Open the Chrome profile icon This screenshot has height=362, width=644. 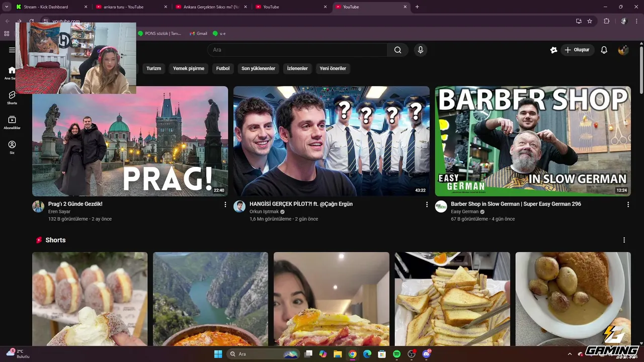tap(624, 21)
